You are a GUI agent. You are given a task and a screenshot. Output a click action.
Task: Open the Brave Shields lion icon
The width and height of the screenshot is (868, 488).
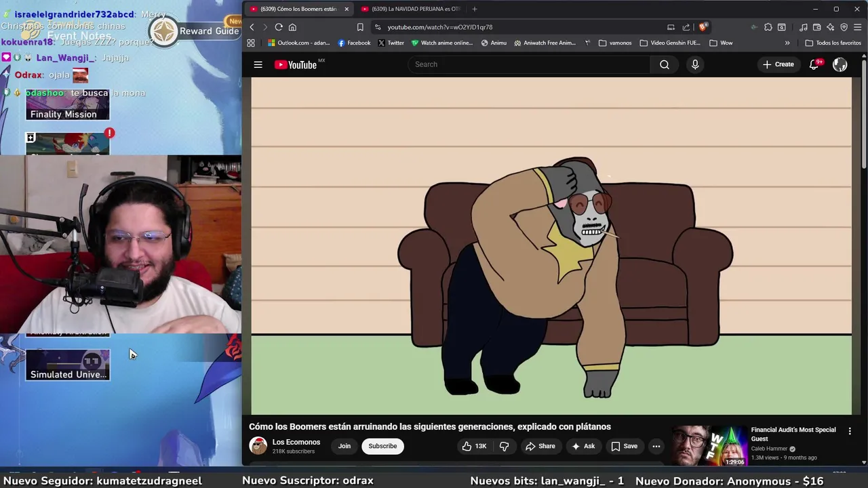click(703, 27)
